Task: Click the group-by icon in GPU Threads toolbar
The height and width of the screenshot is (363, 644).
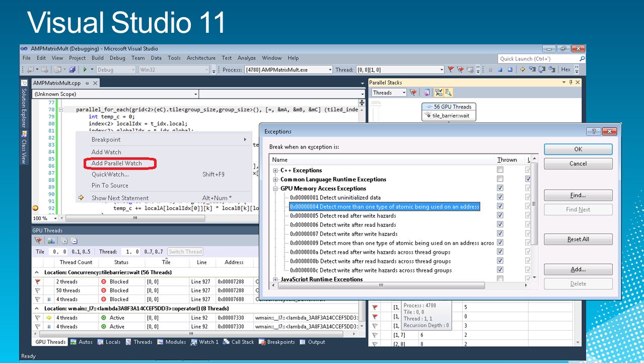Action: [51, 240]
